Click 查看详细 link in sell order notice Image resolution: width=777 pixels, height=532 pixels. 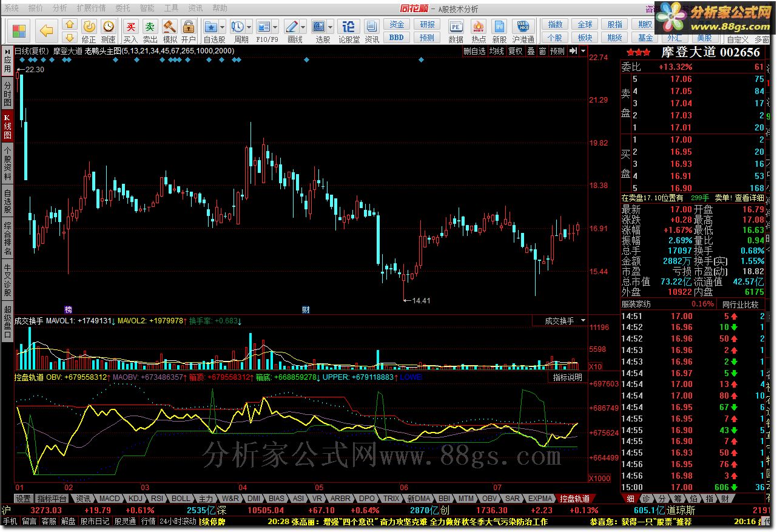click(x=749, y=198)
